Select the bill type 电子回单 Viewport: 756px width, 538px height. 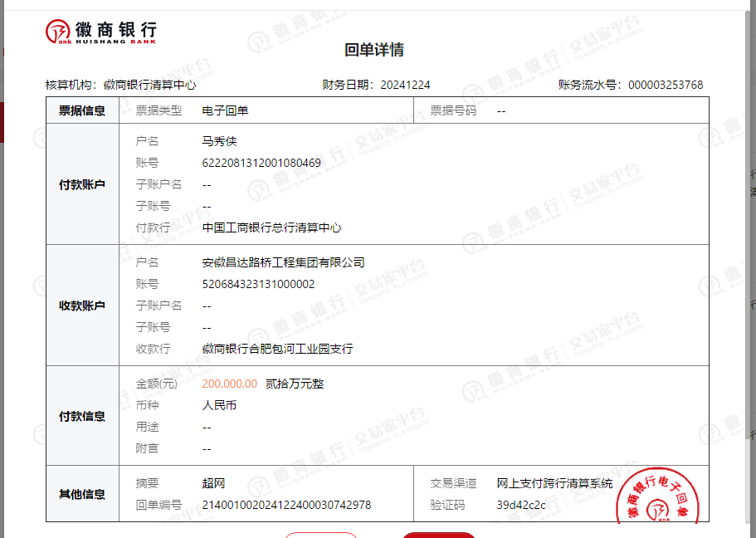coord(225,110)
